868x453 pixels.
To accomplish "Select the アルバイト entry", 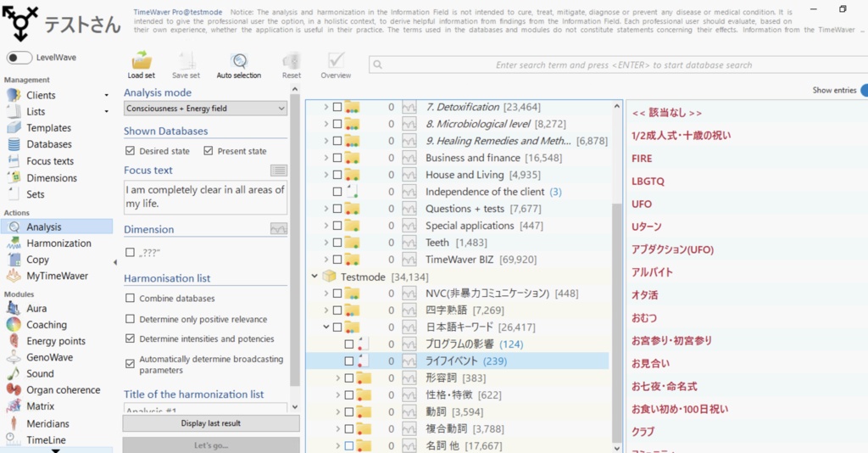I will (652, 272).
